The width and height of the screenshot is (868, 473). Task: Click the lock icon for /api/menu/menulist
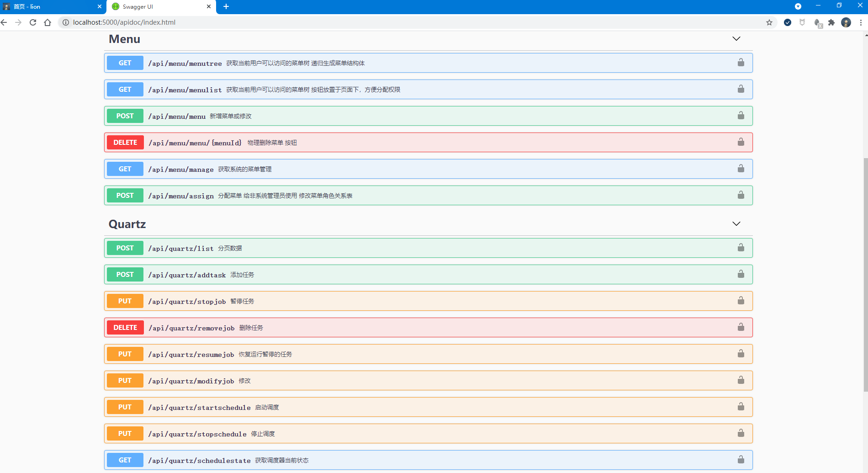741,89
